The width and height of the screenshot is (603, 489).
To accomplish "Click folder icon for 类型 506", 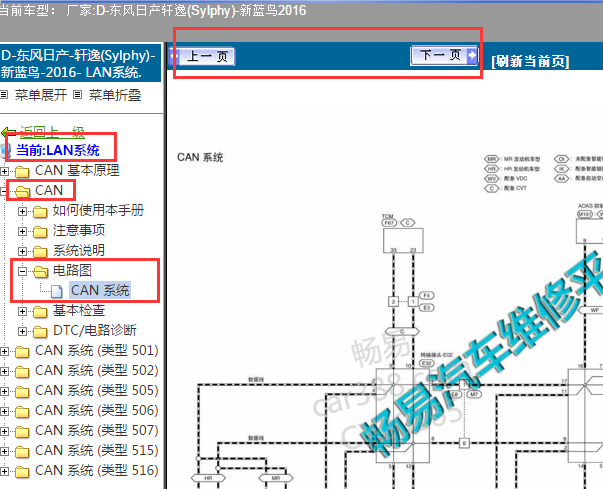I will [22, 411].
